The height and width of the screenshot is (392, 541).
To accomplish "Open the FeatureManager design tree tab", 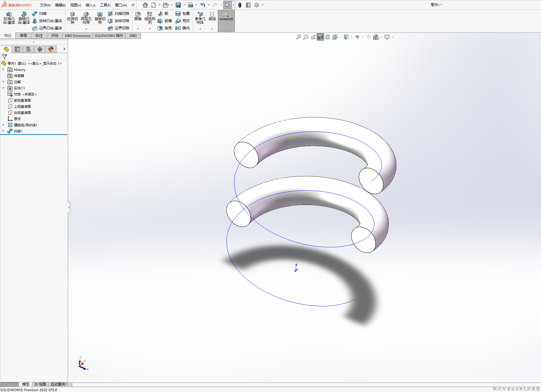I will [x=6, y=49].
